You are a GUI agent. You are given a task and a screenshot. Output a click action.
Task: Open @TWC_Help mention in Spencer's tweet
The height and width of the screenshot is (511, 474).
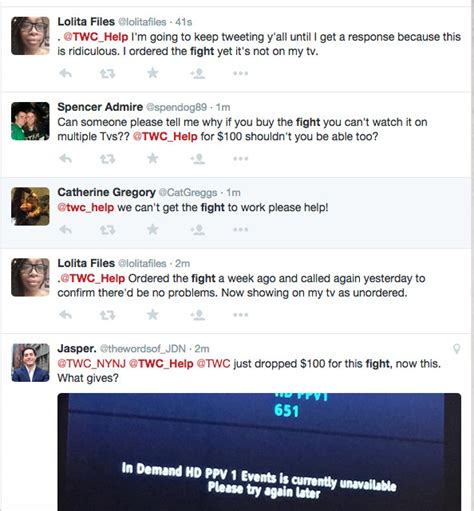(165, 137)
